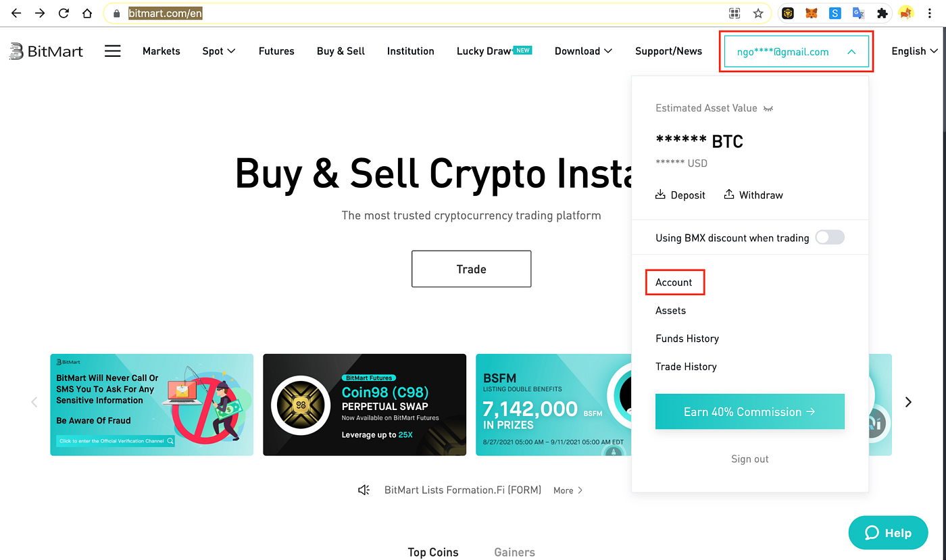Open the Chrome extensions puzzle menu

882,13
